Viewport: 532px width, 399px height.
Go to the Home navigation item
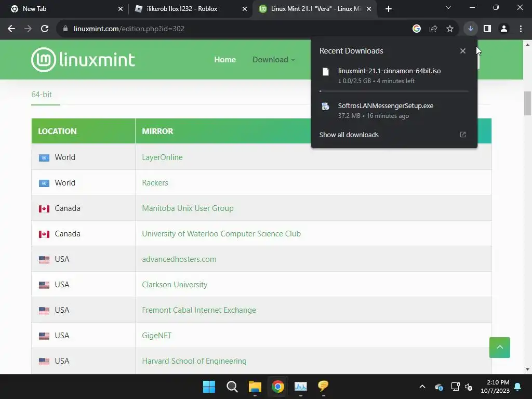225,60
